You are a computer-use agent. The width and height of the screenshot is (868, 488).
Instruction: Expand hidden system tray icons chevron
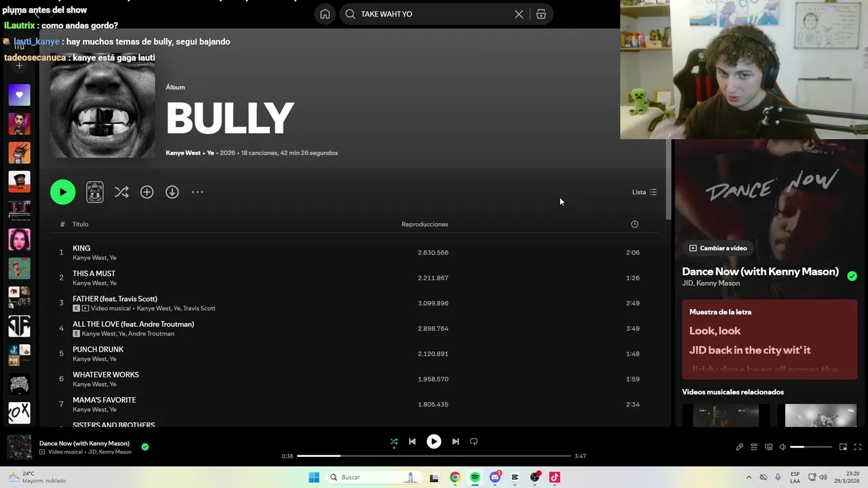click(749, 477)
